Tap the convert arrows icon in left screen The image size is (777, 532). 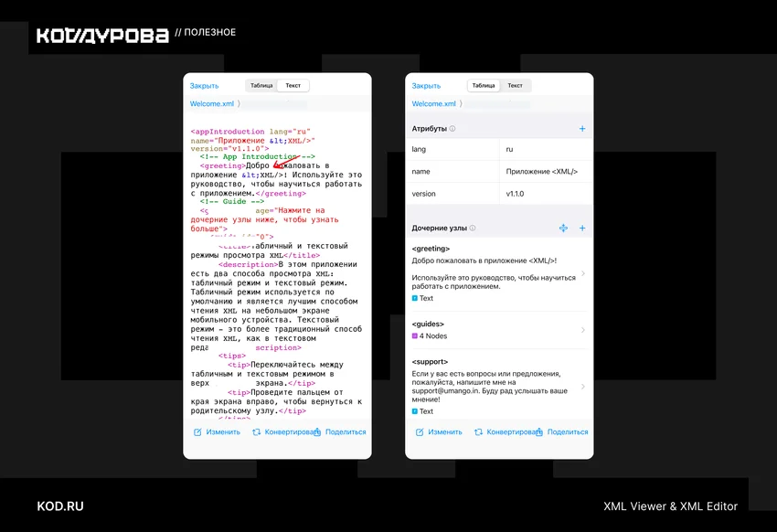click(x=256, y=432)
